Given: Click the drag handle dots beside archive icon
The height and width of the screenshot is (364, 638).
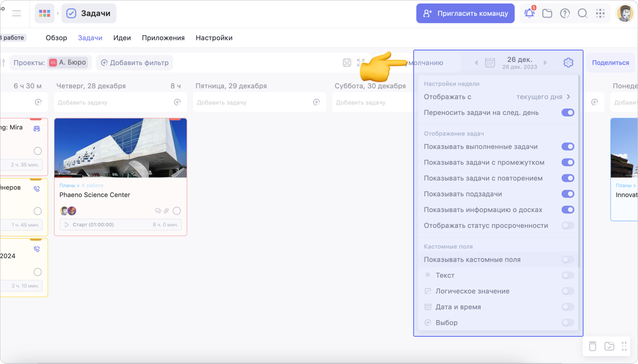Looking at the screenshot, I should pyautogui.click(x=624, y=346).
